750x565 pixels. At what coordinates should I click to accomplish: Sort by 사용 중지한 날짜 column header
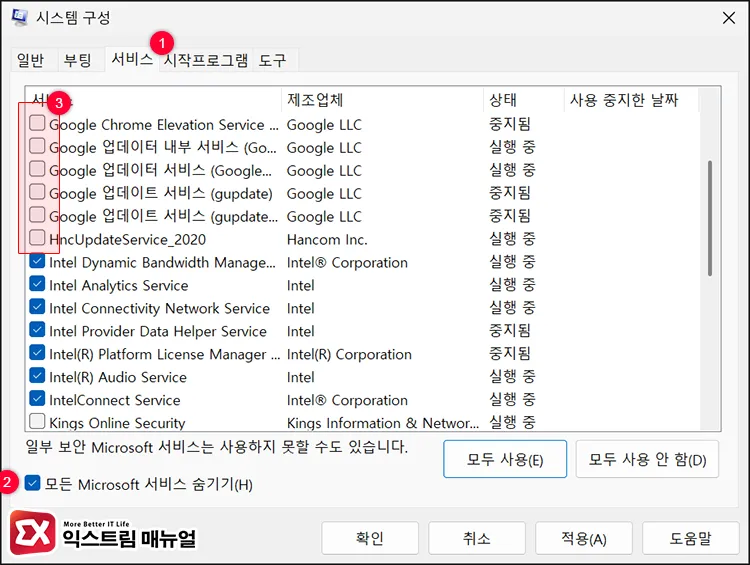pyautogui.click(x=631, y=100)
